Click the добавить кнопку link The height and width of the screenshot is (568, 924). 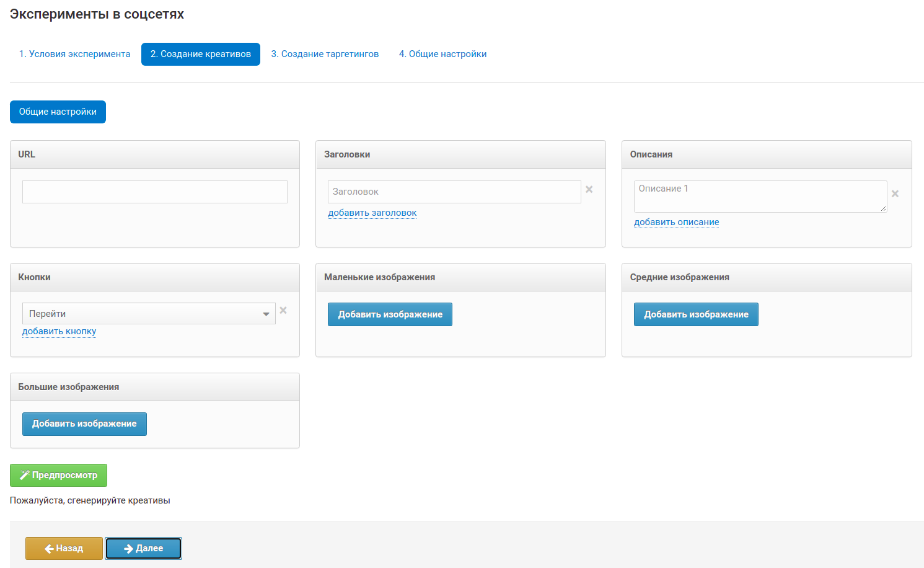tap(59, 331)
